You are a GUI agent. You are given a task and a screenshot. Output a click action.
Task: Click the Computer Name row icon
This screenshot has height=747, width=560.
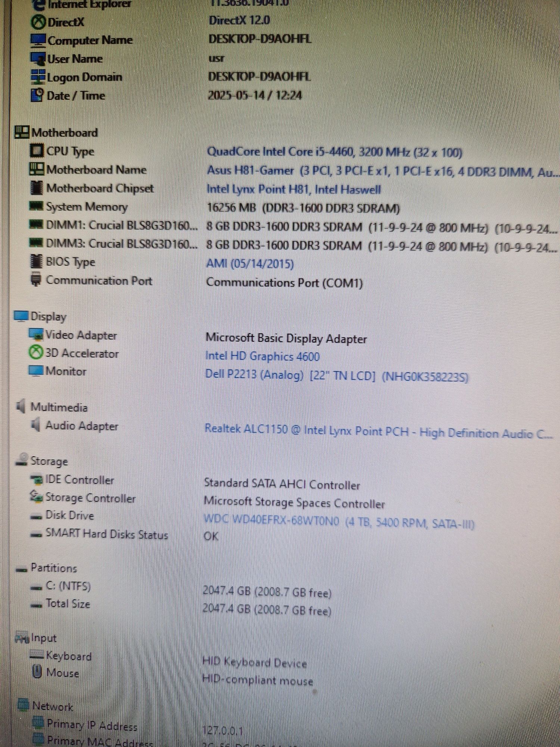pos(38,40)
